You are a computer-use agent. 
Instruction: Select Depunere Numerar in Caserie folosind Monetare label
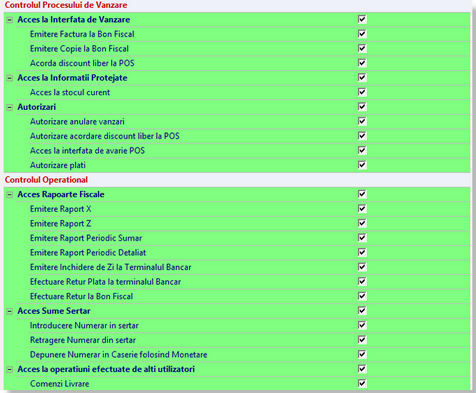[118, 355]
